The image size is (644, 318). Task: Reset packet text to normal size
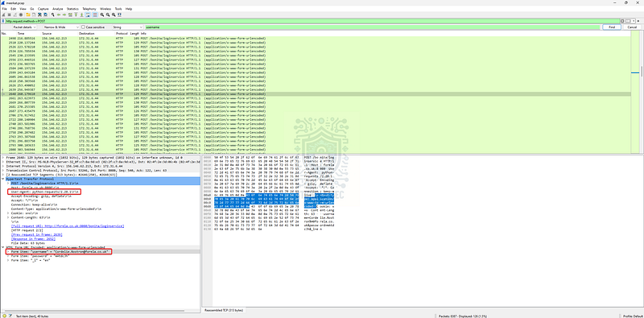tap(114, 14)
